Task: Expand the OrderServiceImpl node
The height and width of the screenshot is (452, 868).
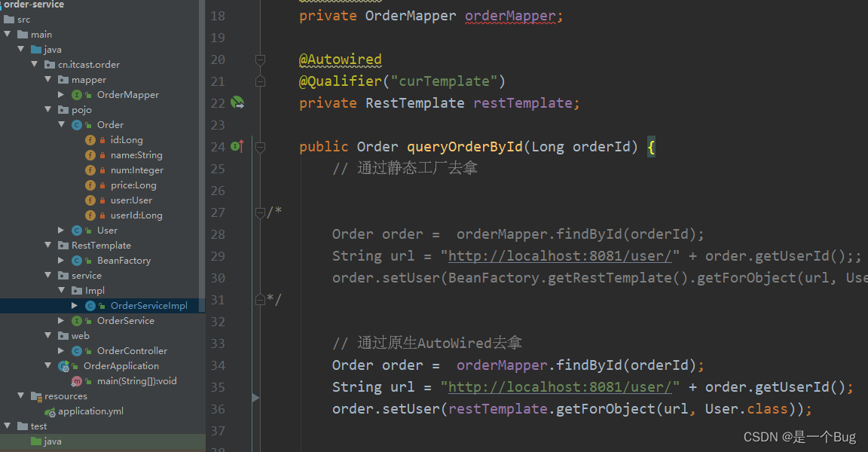Action: click(74, 305)
